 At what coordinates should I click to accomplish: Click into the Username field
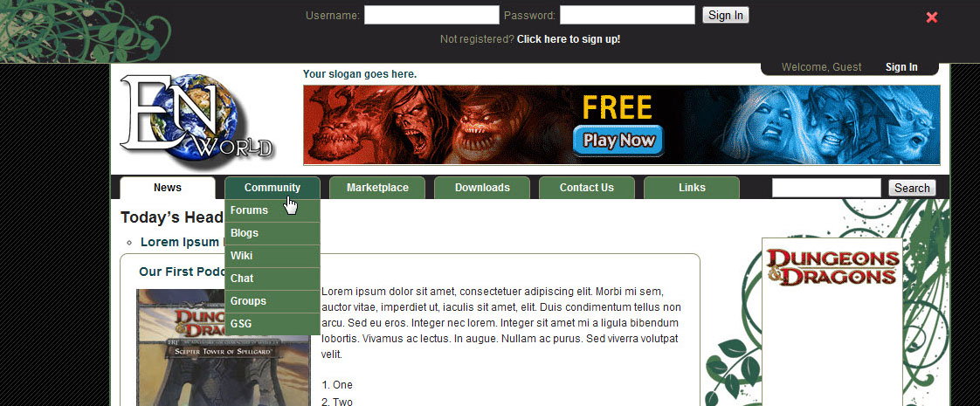tap(431, 15)
